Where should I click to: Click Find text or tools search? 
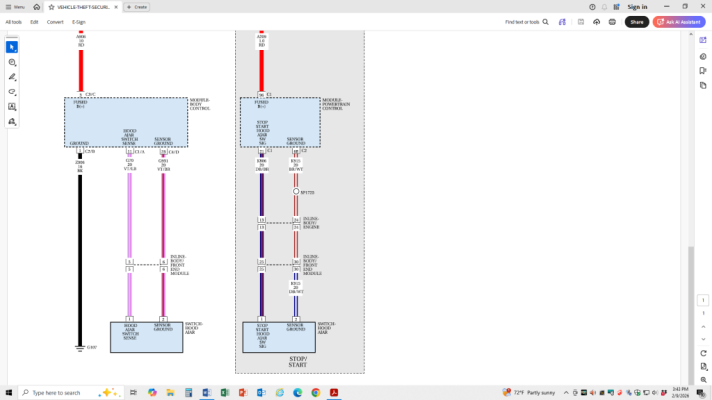527,22
